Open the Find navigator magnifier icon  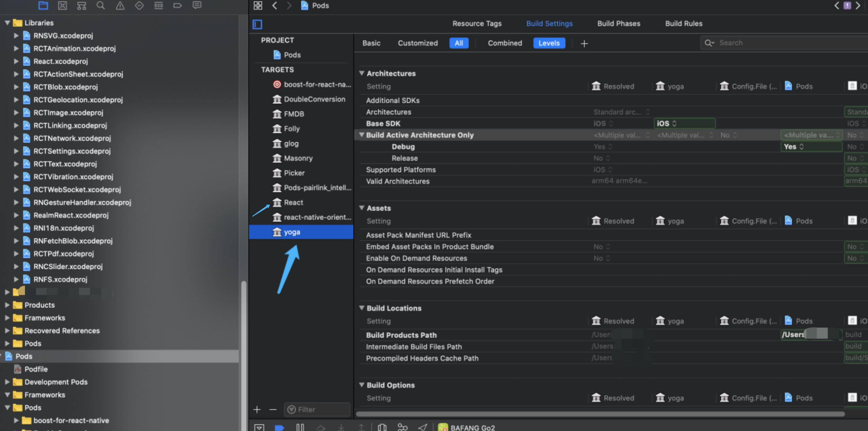point(101,5)
